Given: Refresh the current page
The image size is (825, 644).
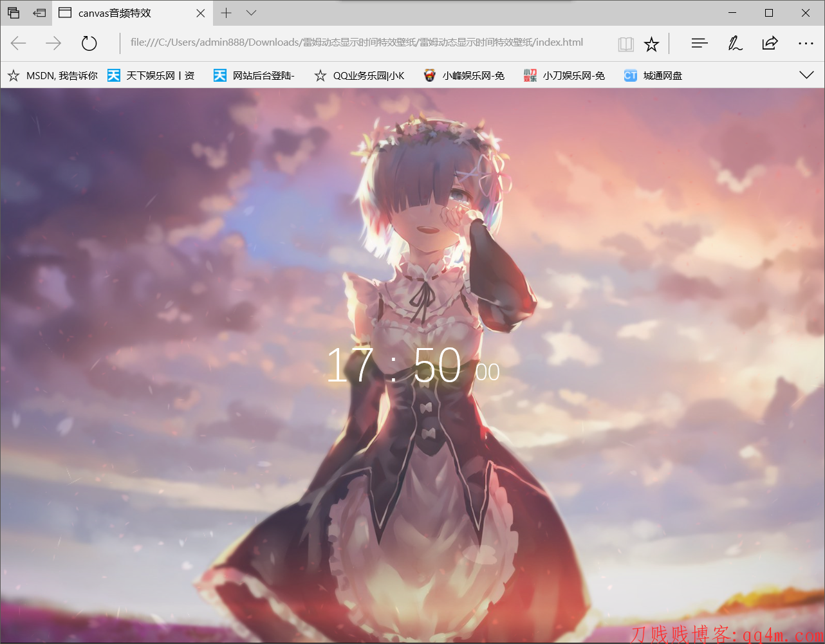Looking at the screenshot, I should 89,43.
